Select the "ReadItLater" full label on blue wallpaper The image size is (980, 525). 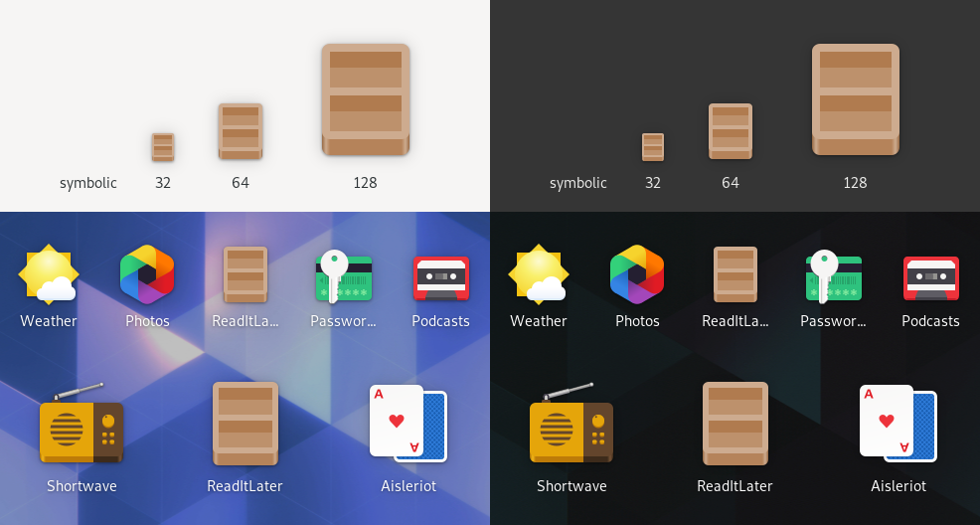pyautogui.click(x=245, y=486)
